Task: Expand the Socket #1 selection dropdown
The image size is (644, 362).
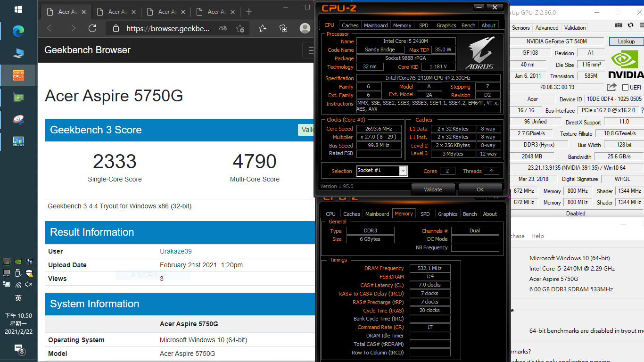Action: pos(403,171)
